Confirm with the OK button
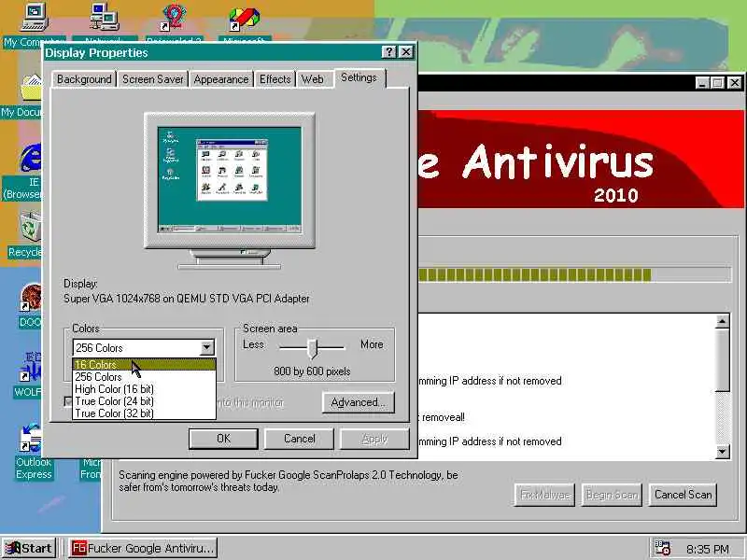 (x=223, y=439)
